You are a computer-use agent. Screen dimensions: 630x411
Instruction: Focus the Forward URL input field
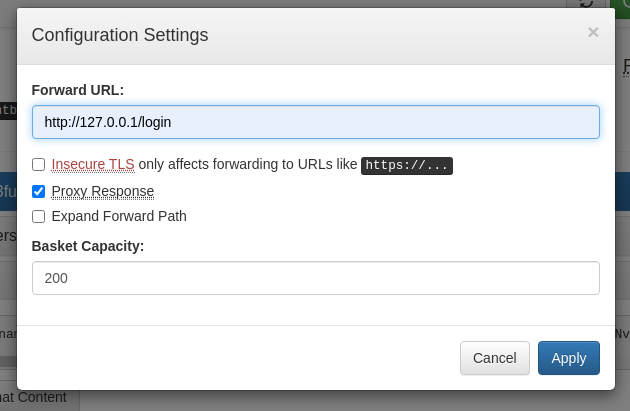pos(316,122)
